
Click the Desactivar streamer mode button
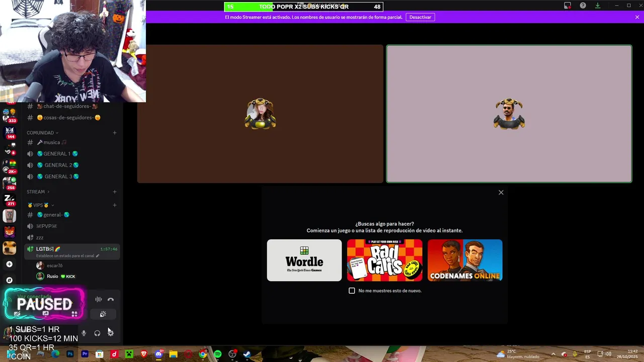click(x=420, y=17)
